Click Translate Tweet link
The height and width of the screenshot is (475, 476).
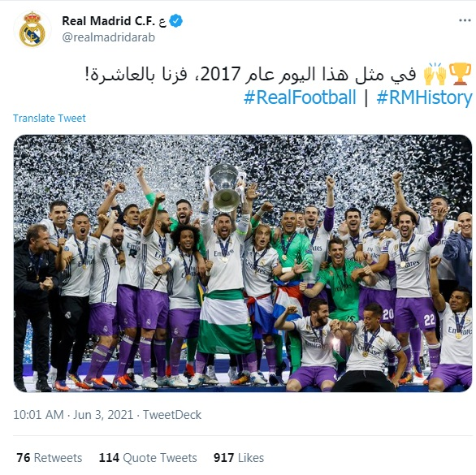(x=50, y=118)
